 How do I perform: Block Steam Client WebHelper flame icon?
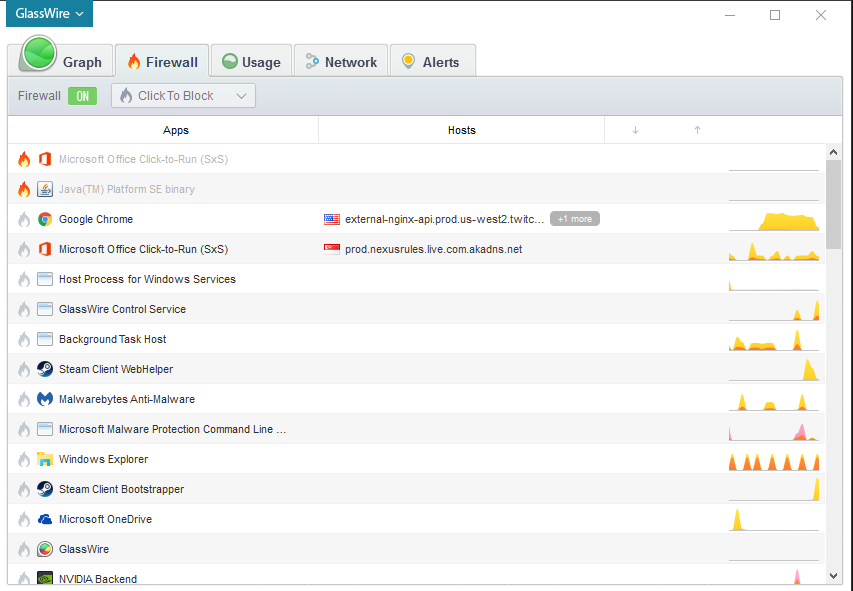[x=24, y=369]
